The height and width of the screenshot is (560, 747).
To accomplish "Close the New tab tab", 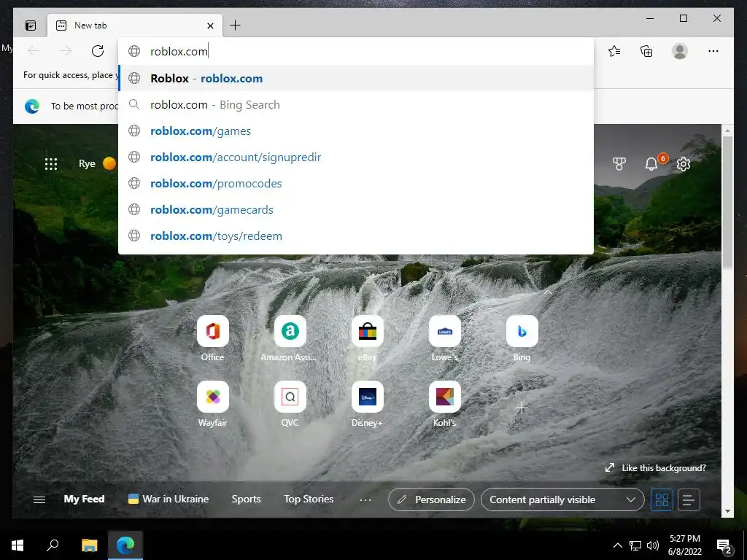I will (x=210, y=26).
